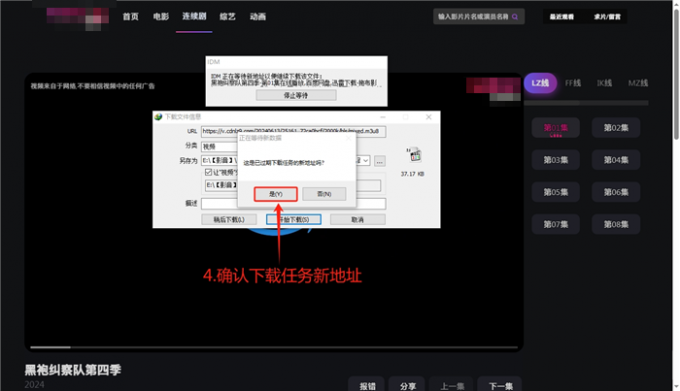The width and height of the screenshot is (680, 391).
Task: Open the 分类 category combo box
Action: pos(219,147)
